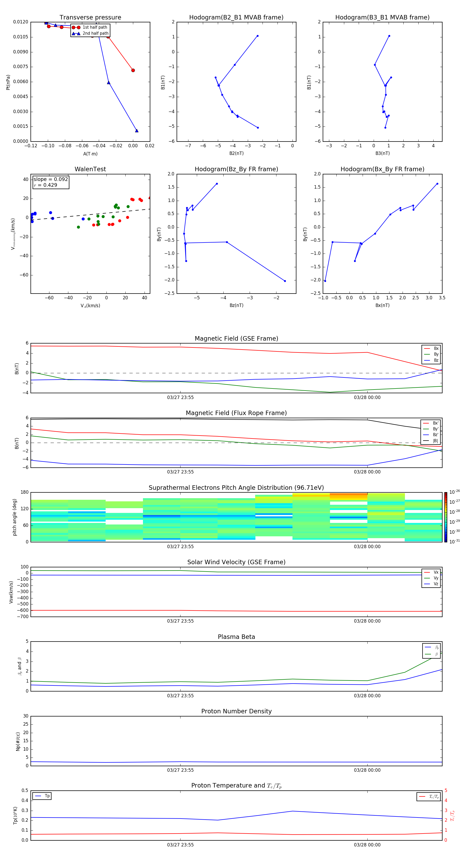Viewport: 473px width, 868px height.
Task: Select the 'Hodogram(B3_B1 MVAB frame)' title
Action: pos(382,18)
